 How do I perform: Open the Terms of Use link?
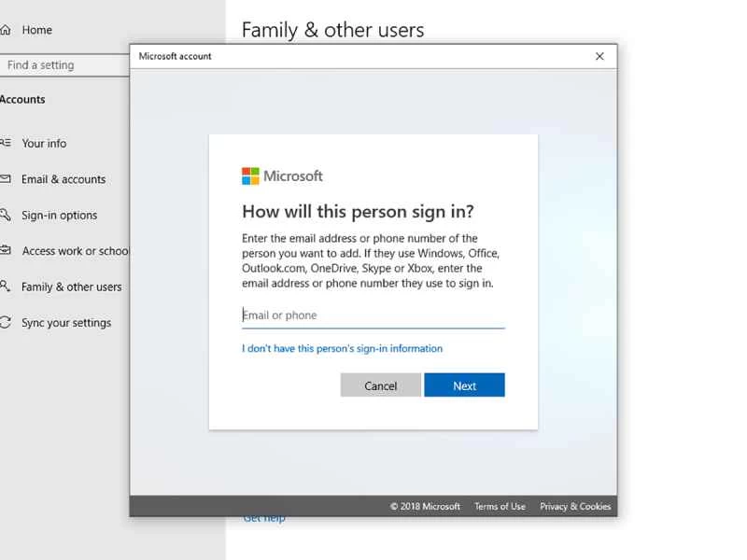pos(500,506)
